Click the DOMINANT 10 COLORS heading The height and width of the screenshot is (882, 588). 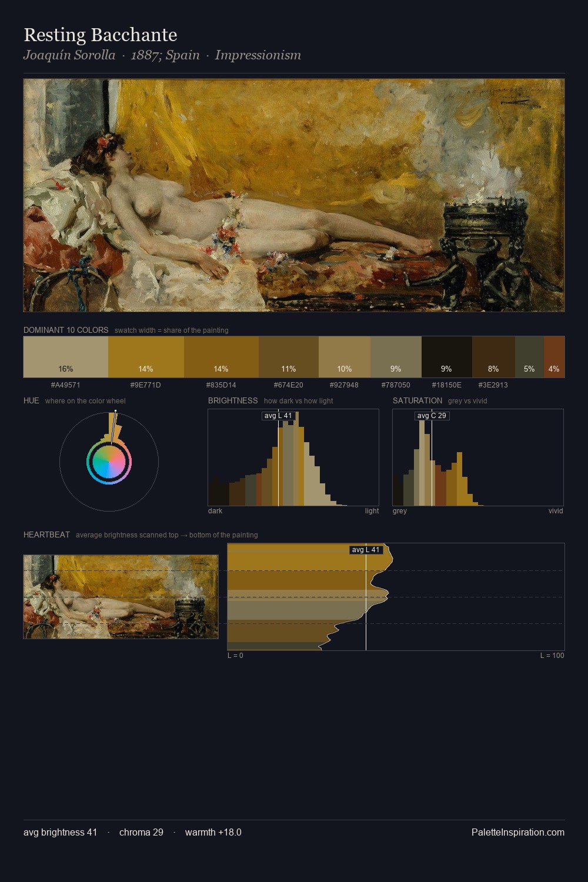(66, 330)
